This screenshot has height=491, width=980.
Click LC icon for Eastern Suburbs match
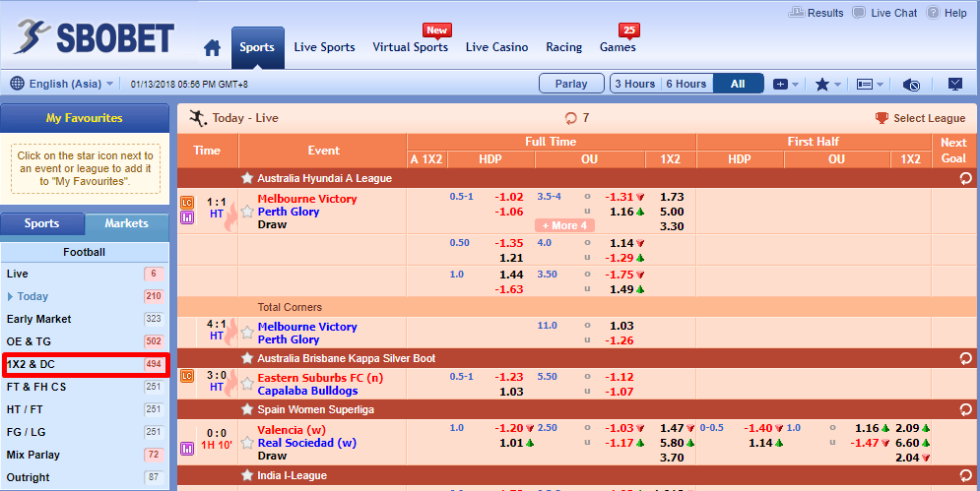pos(187,376)
